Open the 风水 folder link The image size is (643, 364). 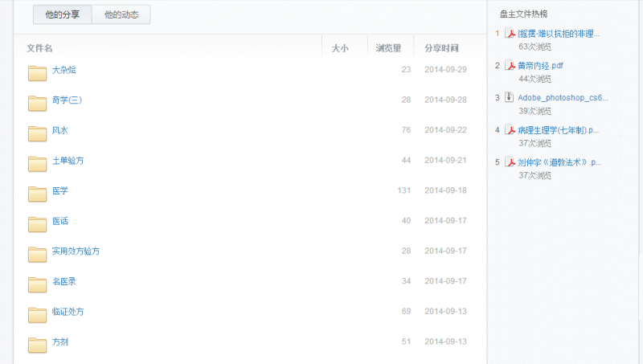[59, 130]
